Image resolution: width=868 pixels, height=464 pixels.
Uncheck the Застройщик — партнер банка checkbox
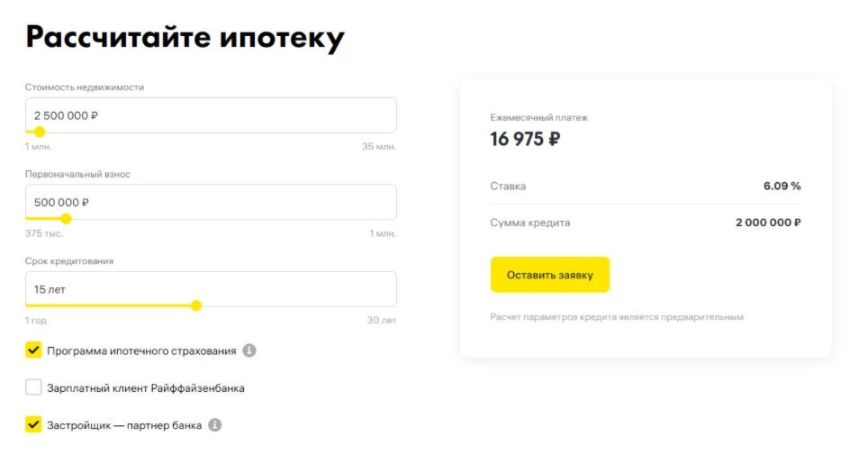(x=33, y=424)
